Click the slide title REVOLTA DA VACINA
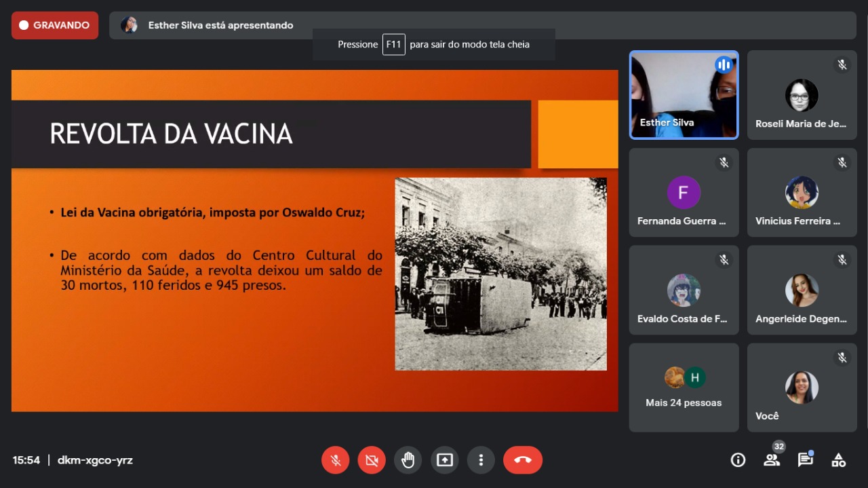Image resolution: width=868 pixels, height=488 pixels. tap(171, 134)
